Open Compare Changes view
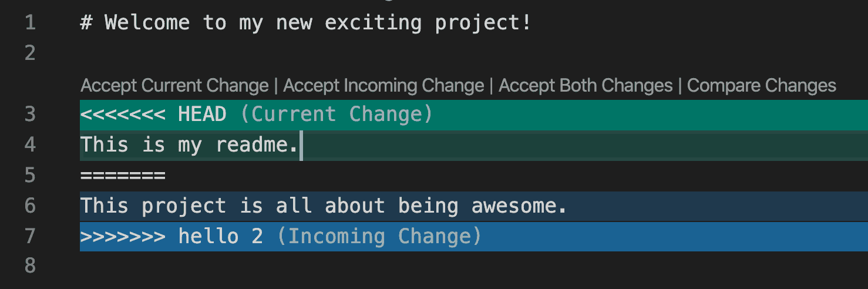This screenshot has width=868, height=289. 762,86
